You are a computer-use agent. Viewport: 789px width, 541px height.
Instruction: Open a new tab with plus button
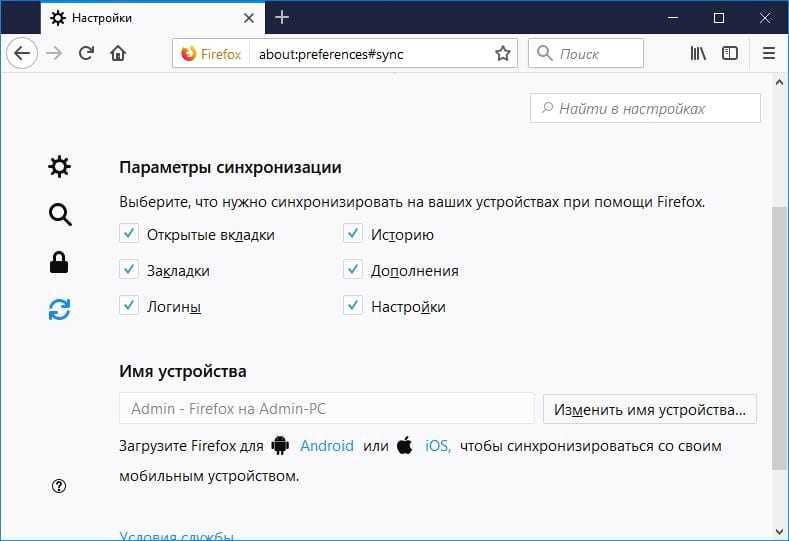(282, 18)
